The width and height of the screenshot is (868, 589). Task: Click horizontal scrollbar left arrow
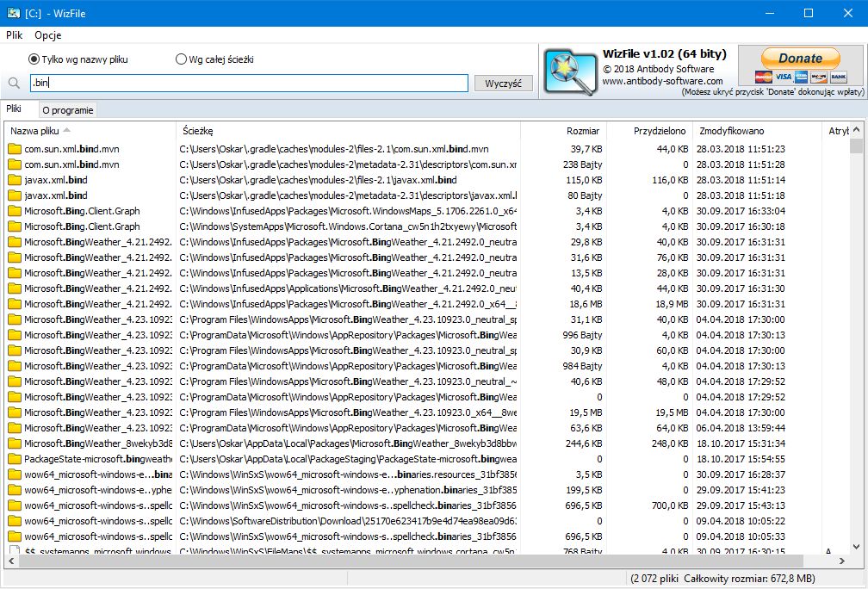coord(12,561)
